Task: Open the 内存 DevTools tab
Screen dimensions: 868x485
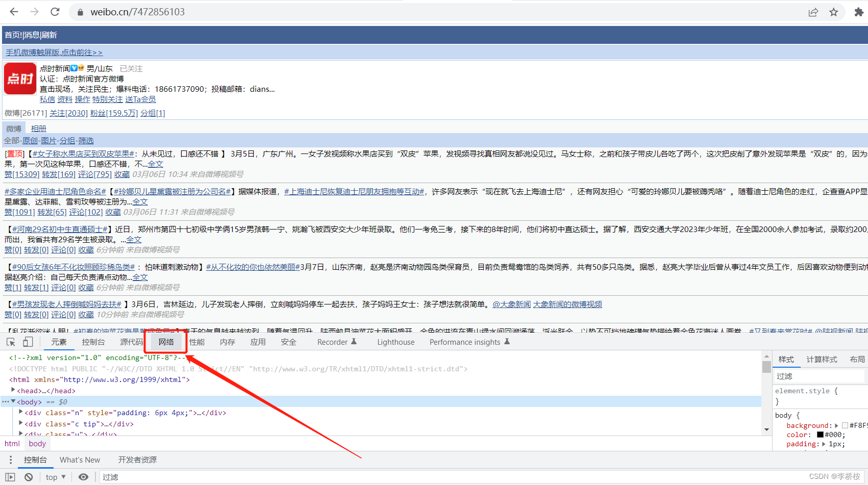Action: click(228, 342)
